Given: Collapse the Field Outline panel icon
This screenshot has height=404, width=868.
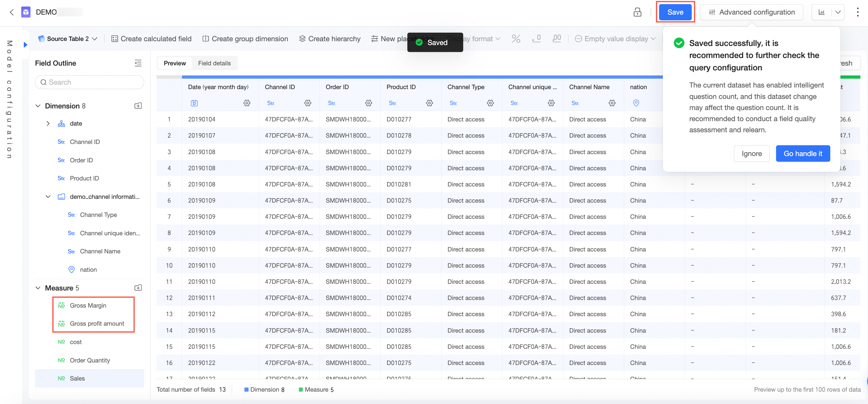Looking at the screenshot, I should [138, 63].
